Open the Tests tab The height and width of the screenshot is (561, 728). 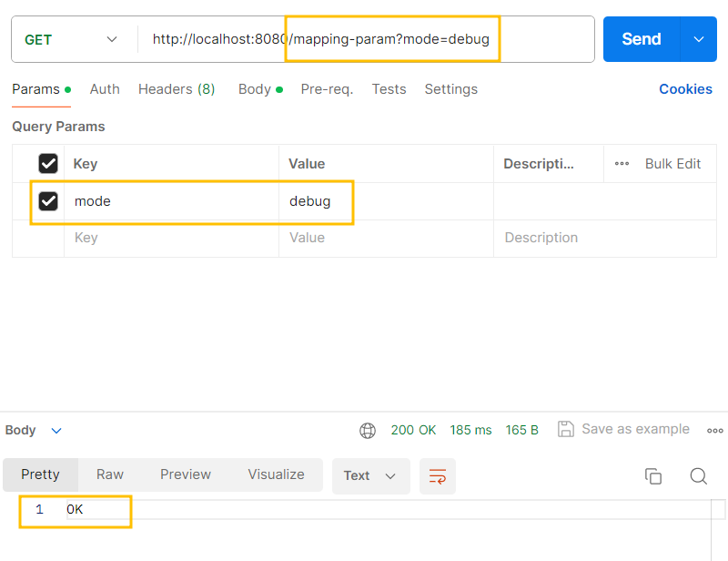pyautogui.click(x=389, y=89)
